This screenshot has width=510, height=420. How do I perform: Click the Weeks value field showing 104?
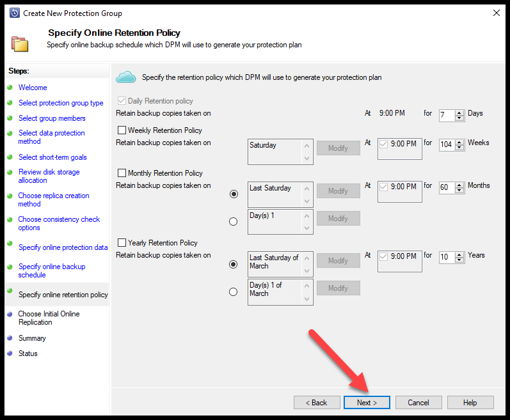[x=447, y=144]
